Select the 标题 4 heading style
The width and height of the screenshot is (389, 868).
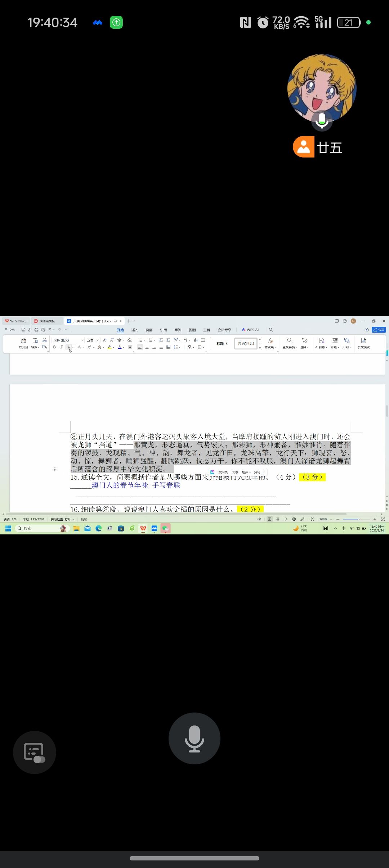coord(222,344)
